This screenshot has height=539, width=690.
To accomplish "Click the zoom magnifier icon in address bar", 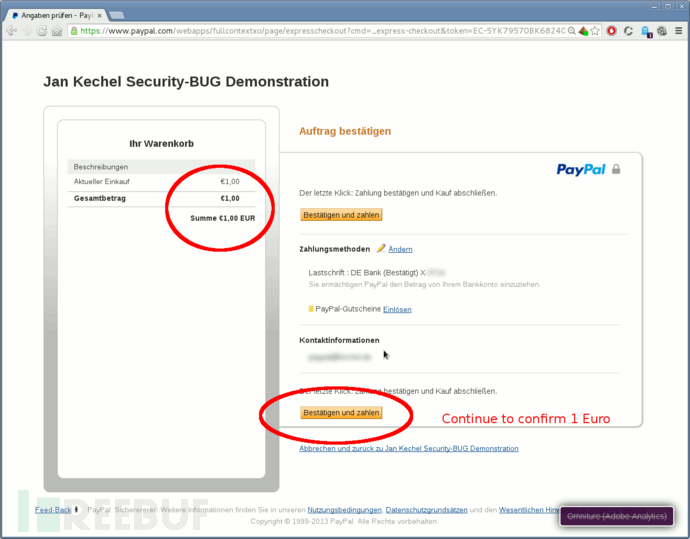I will point(571,31).
